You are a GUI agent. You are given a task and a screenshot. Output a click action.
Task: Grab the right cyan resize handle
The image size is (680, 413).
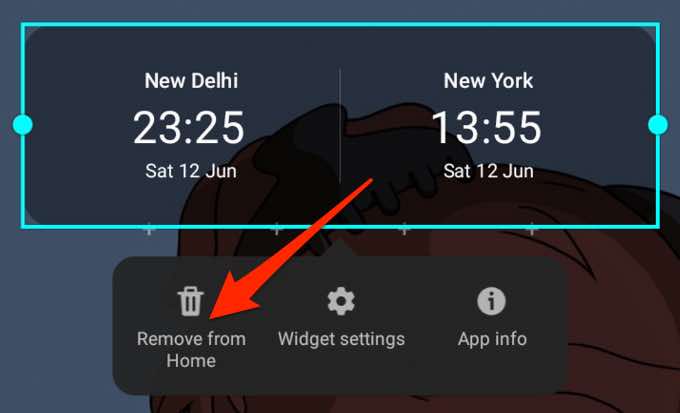658,125
